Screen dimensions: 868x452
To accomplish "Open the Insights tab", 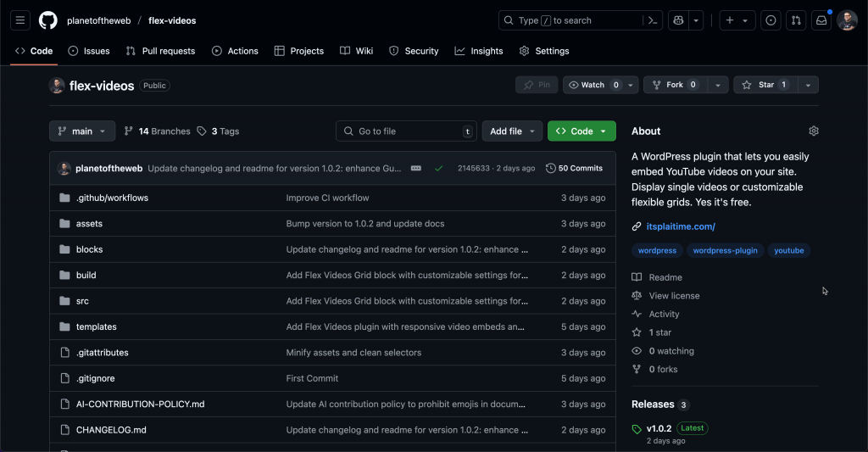I will click(479, 51).
